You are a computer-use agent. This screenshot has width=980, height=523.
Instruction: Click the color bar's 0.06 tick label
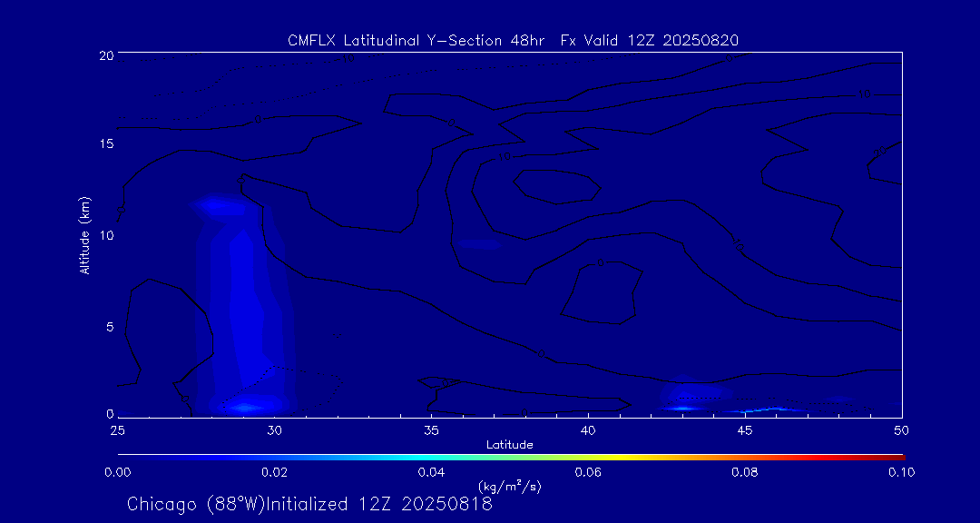coord(588,472)
